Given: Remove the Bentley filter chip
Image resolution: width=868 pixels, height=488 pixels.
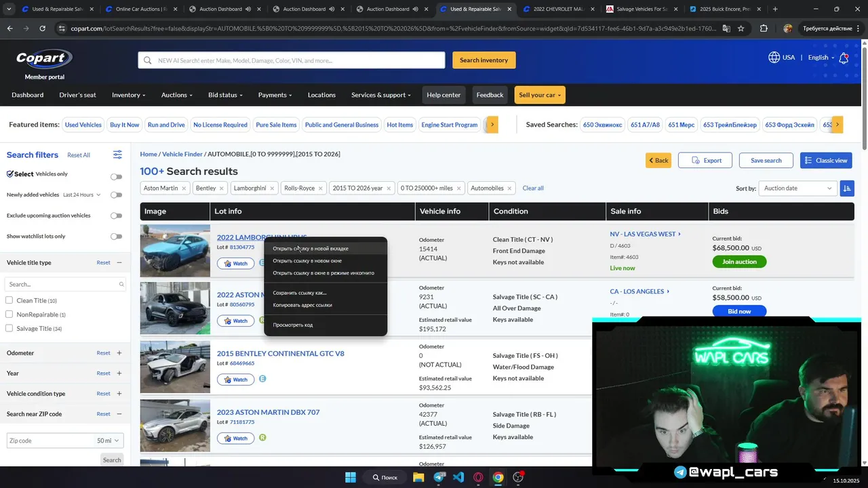Looking at the screenshot, I should click(x=221, y=188).
